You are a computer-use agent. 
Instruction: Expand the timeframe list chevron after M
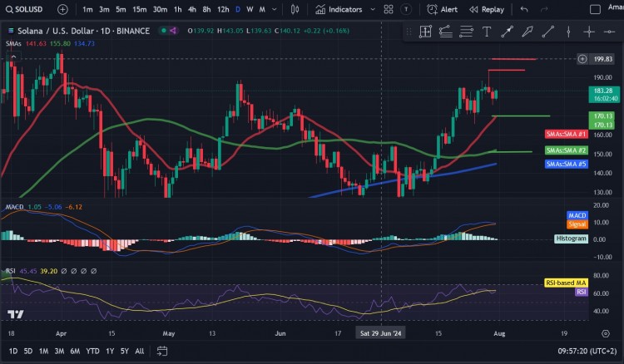pos(275,9)
